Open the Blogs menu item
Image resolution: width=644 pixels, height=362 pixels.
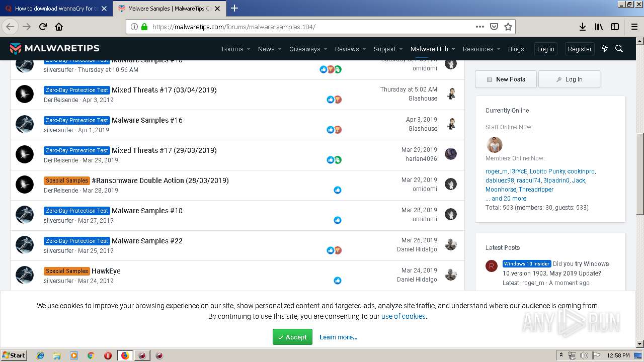click(516, 49)
